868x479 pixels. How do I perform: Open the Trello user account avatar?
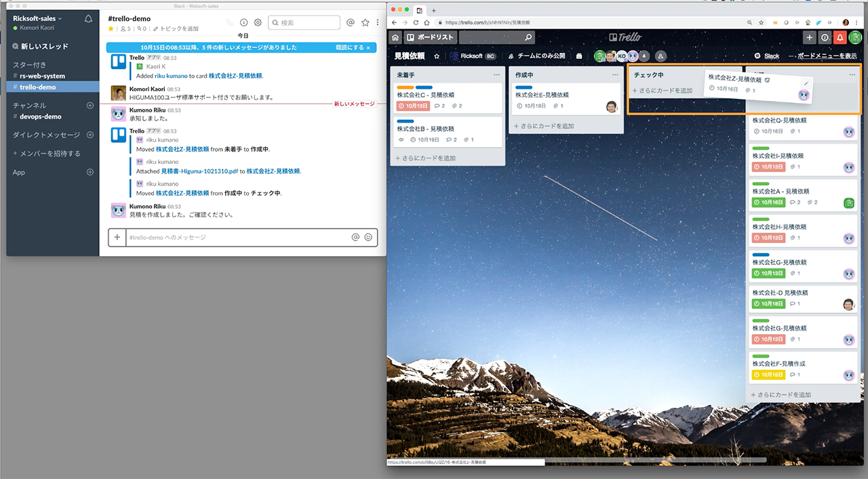[x=855, y=38]
